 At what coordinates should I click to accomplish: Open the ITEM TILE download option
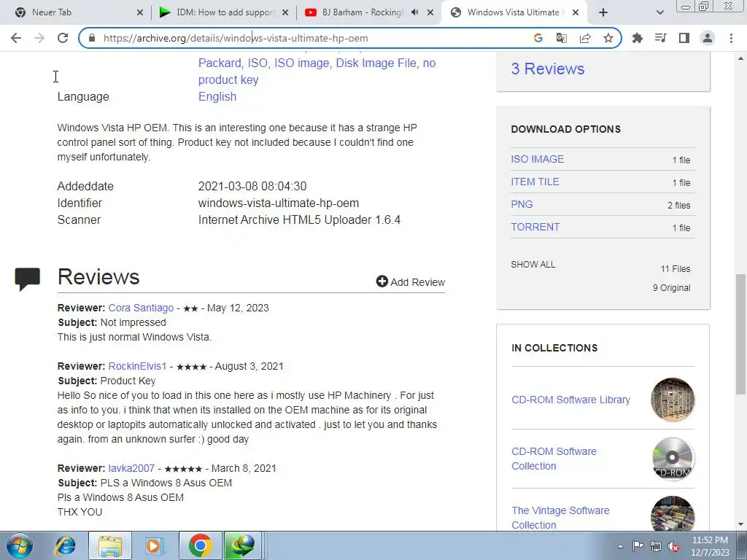click(535, 182)
